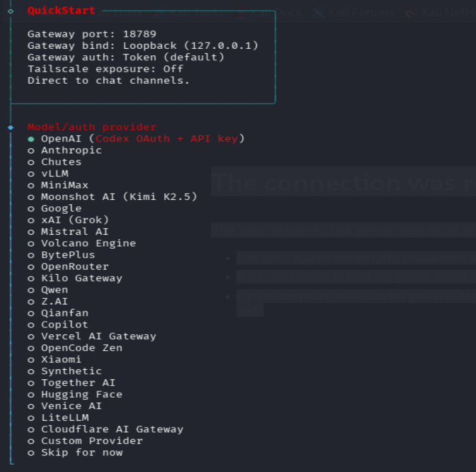Choose the Z.AI provider option
The height and width of the screenshot is (472, 476).
48,301
